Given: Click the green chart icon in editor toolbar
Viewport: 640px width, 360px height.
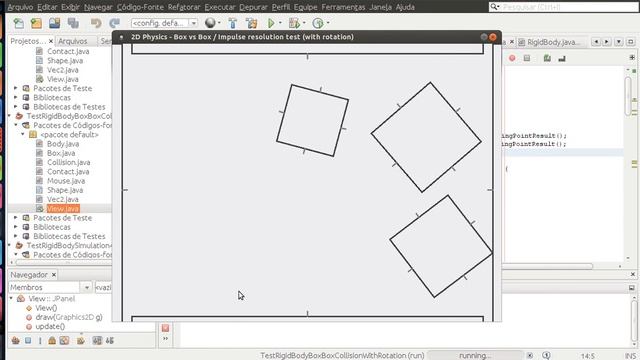Looking at the screenshot, I should 547,58.
